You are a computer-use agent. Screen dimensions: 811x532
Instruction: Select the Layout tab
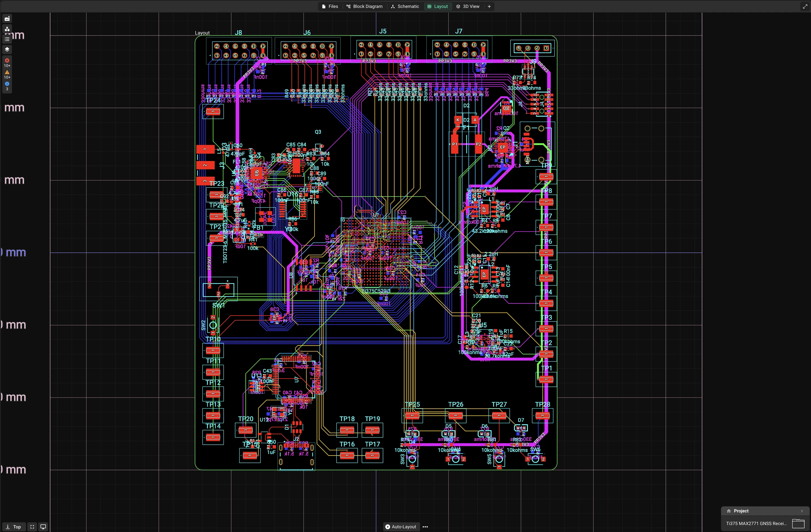438,6
